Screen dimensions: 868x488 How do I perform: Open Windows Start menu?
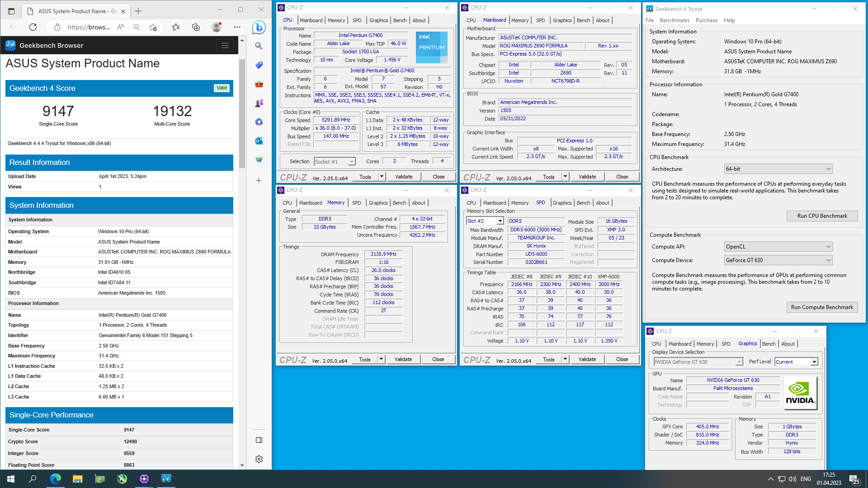pos(11,479)
